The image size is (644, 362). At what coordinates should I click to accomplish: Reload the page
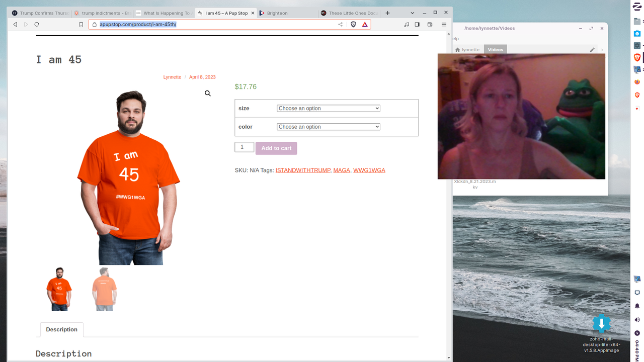[x=37, y=24]
